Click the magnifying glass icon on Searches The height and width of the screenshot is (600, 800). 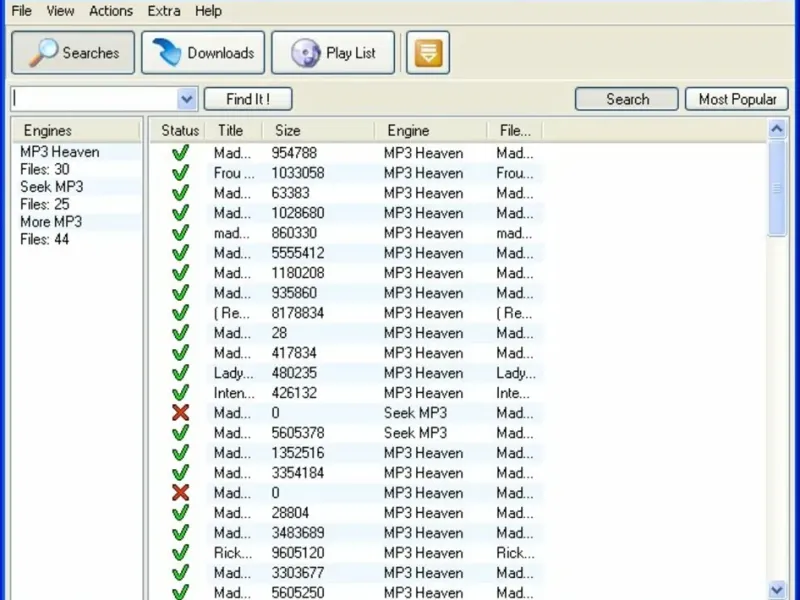pyautogui.click(x=43, y=53)
